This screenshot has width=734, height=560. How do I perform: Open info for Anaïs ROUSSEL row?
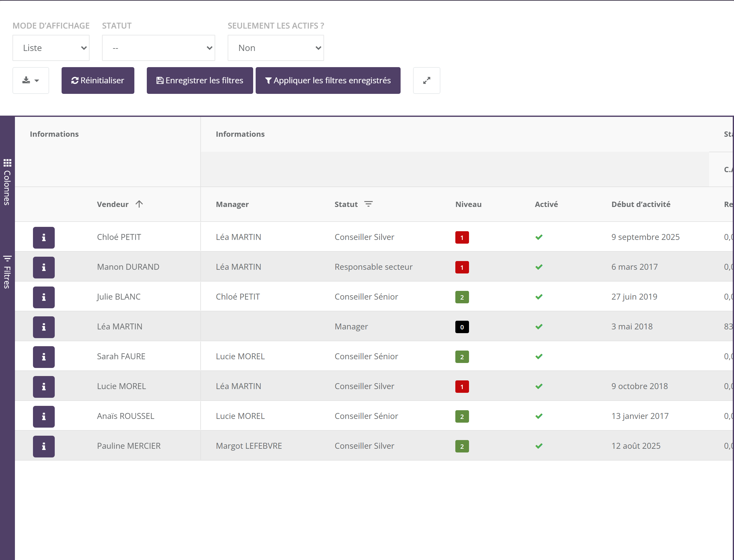point(44,417)
